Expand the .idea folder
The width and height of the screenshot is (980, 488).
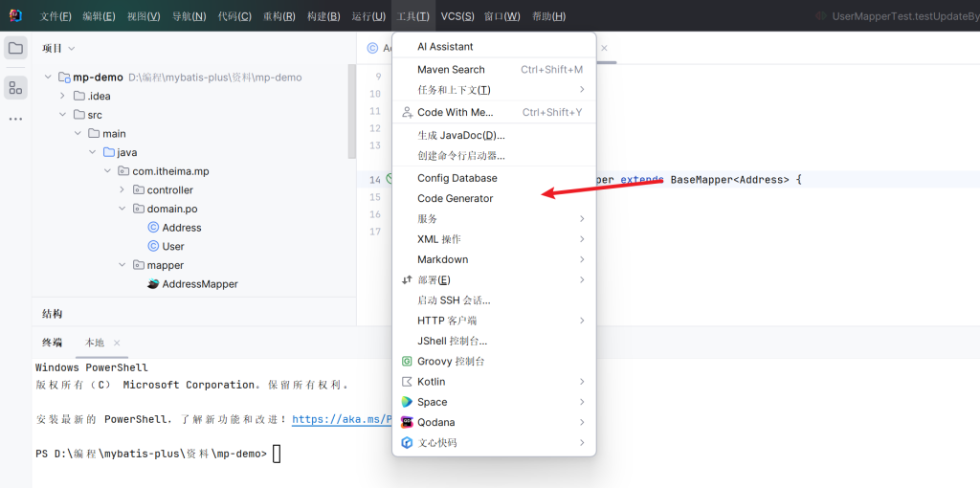tap(63, 96)
